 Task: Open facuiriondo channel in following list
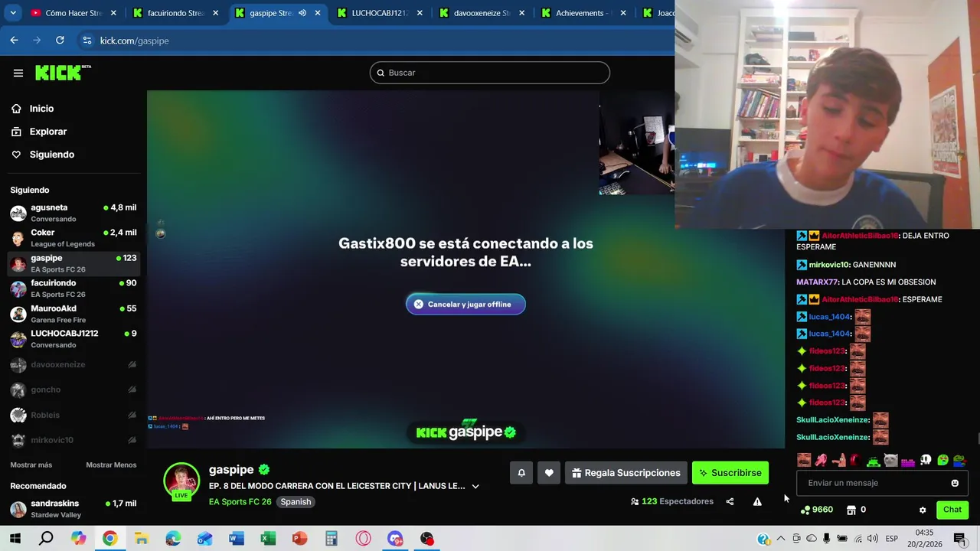(73, 289)
